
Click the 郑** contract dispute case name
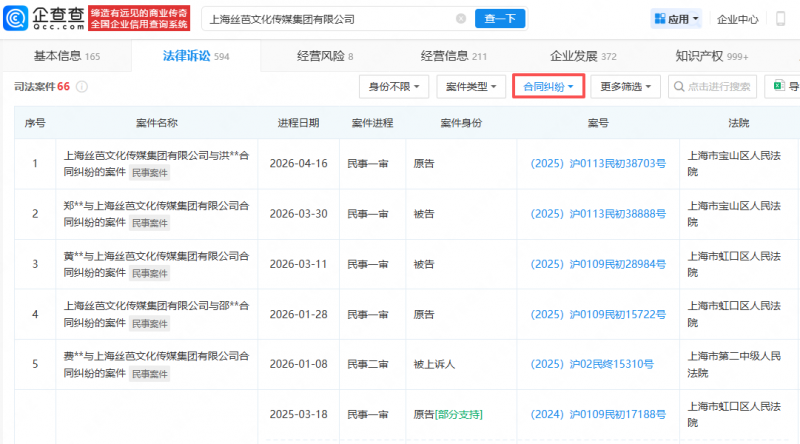click(x=156, y=214)
